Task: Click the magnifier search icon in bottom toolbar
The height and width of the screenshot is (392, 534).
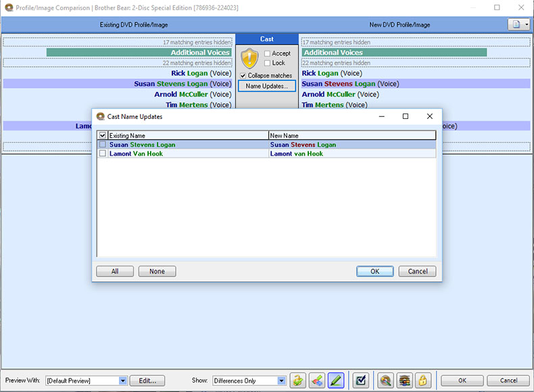Action: tap(385, 381)
